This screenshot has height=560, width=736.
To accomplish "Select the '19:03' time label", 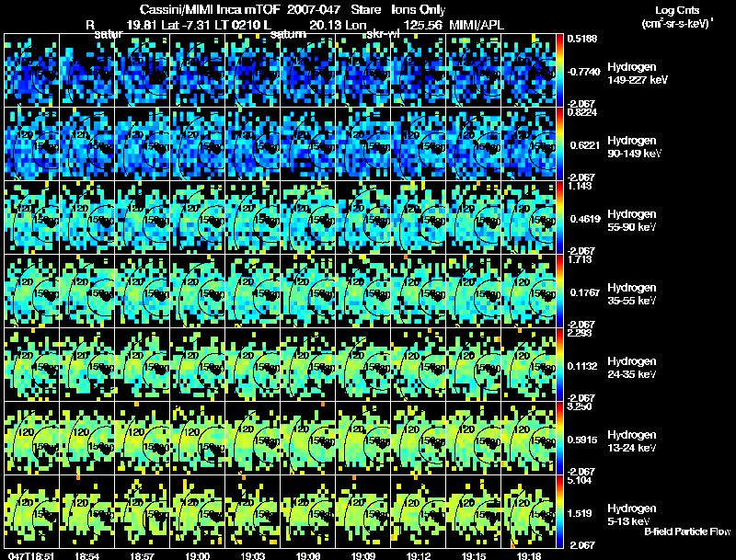I will coord(253,556).
